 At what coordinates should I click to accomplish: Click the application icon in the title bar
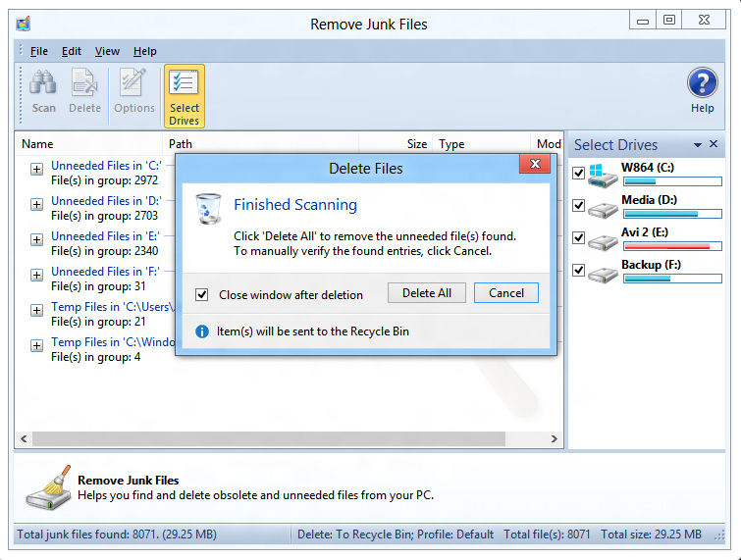pyautogui.click(x=24, y=24)
